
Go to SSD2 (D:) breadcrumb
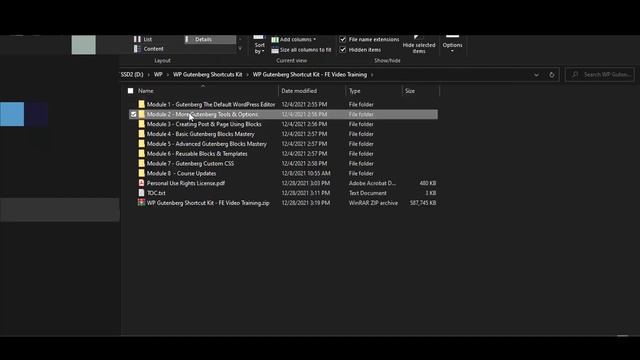coord(132,75)
